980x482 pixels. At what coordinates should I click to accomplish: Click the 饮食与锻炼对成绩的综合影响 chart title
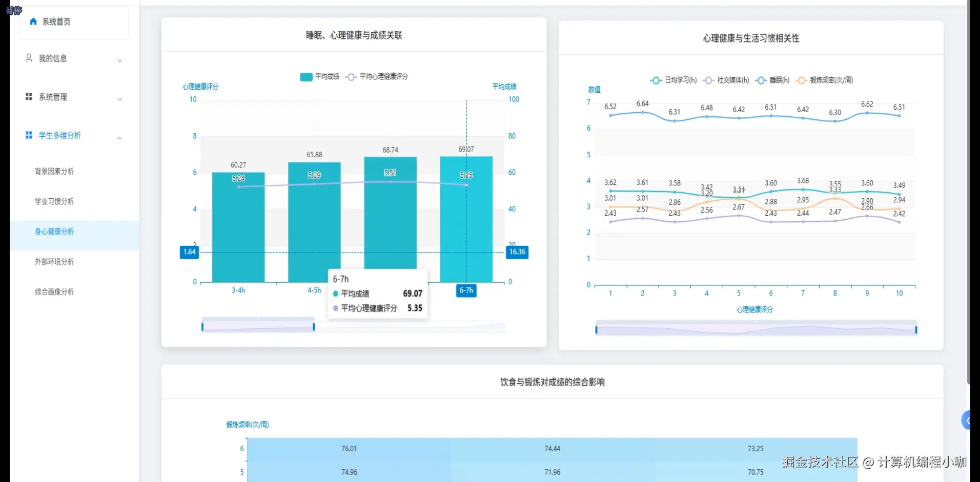tap(553, 382)
